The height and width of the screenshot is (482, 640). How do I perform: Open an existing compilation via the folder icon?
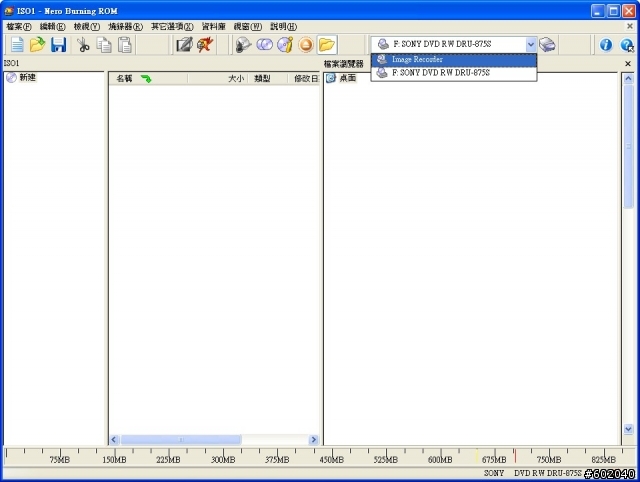pos(38,44)
